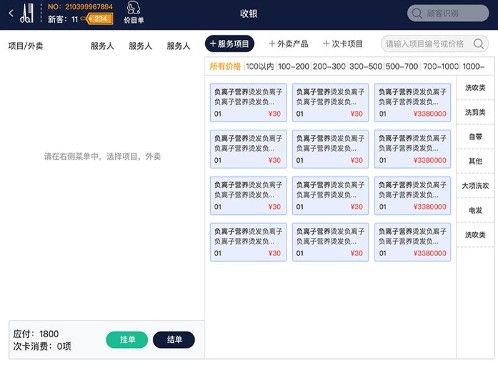Click the dark 结单 checkout button
The width and height of the screenshot is (498, 368).
(x=174, y=340)
